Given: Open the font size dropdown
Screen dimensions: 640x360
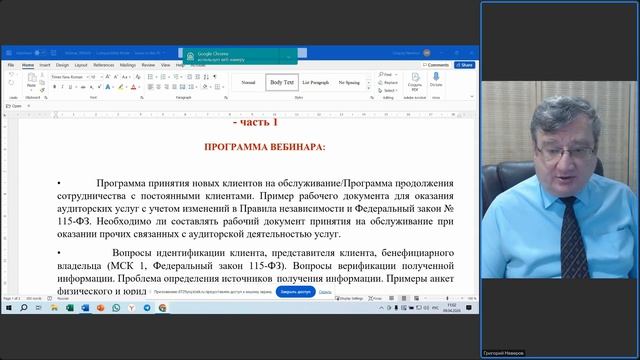Looking at the screenshot, I should [x=101, y=77].
